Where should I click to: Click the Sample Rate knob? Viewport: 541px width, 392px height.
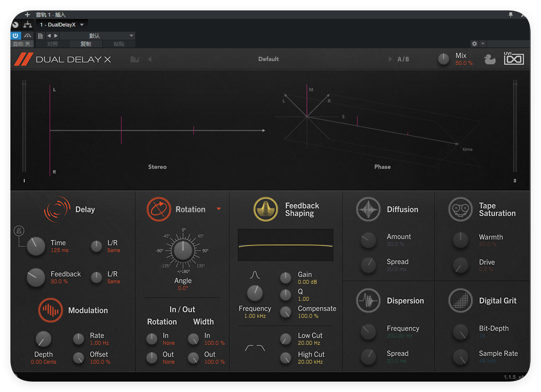coord(460,357)
